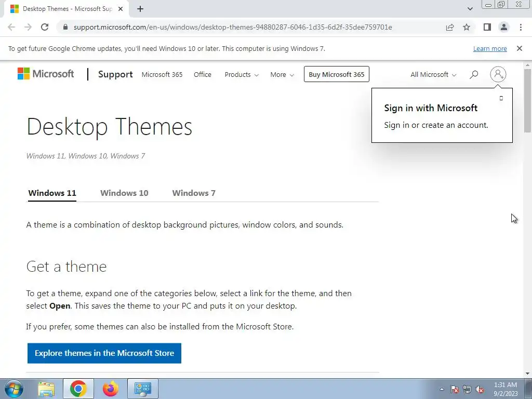Go to Microsoft 365 nav link
The image size is (532, 399).
pyautogui.click(x=162, y=75)
